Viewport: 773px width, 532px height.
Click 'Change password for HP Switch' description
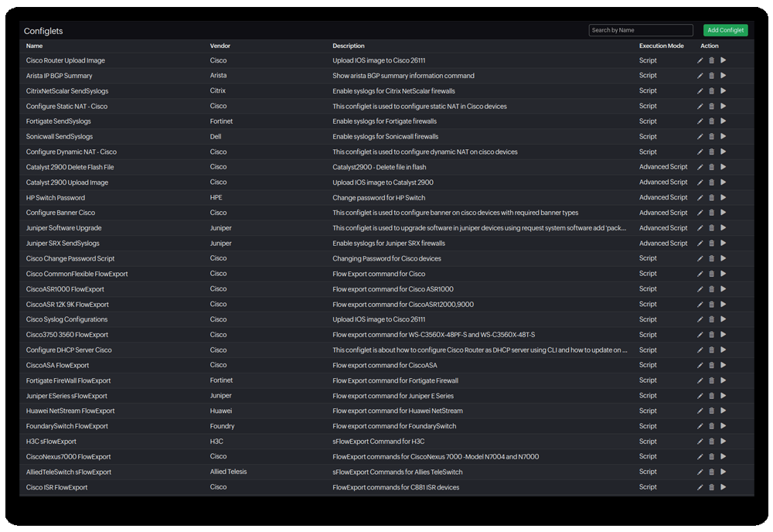tap(379, 198)
